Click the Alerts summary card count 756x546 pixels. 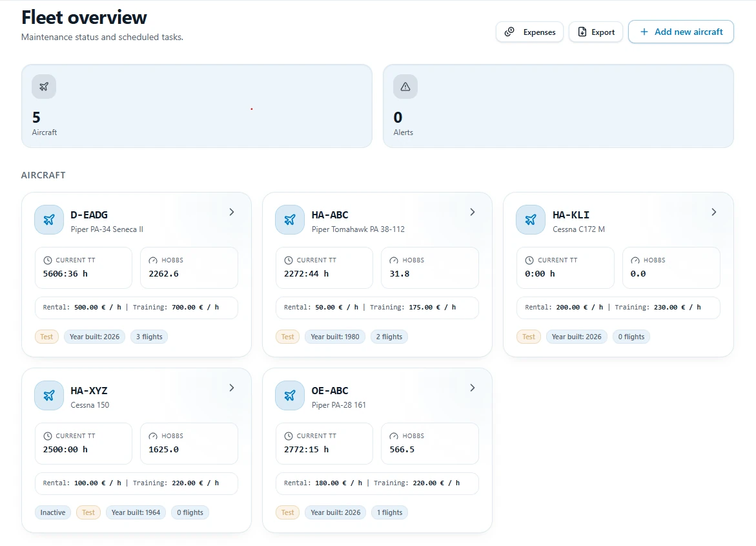398,118
